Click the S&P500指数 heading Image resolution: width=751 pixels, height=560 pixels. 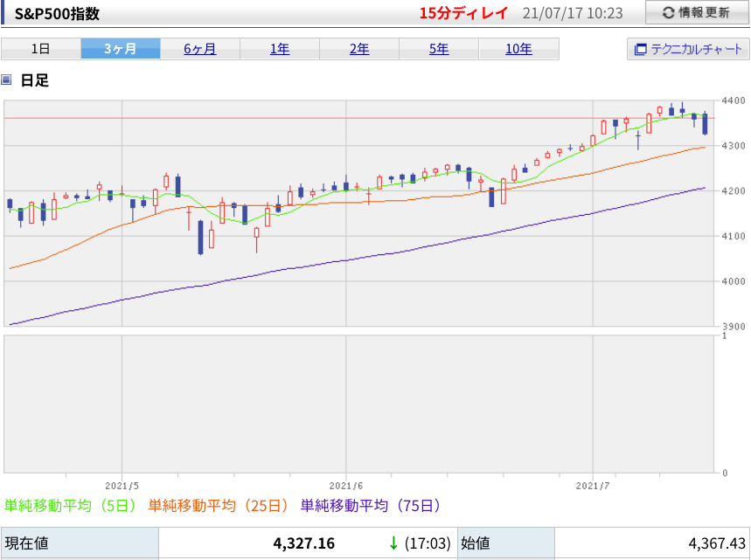[x=57, y=14]
